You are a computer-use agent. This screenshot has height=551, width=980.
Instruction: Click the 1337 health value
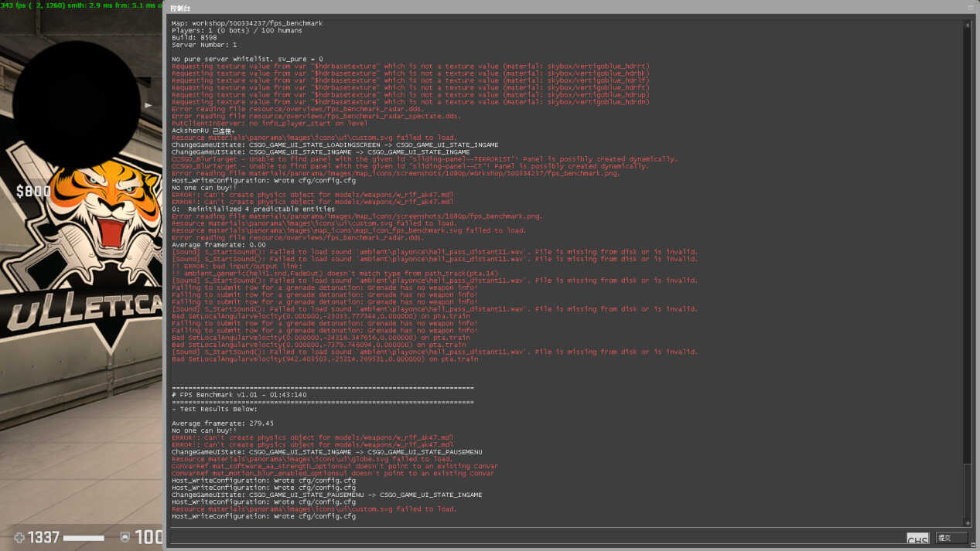tap(43, 537)
